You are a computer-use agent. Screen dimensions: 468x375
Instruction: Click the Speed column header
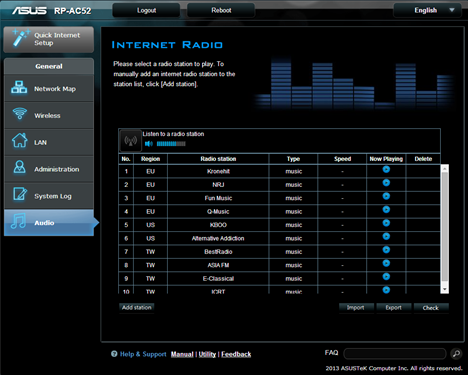pos(342,159)
